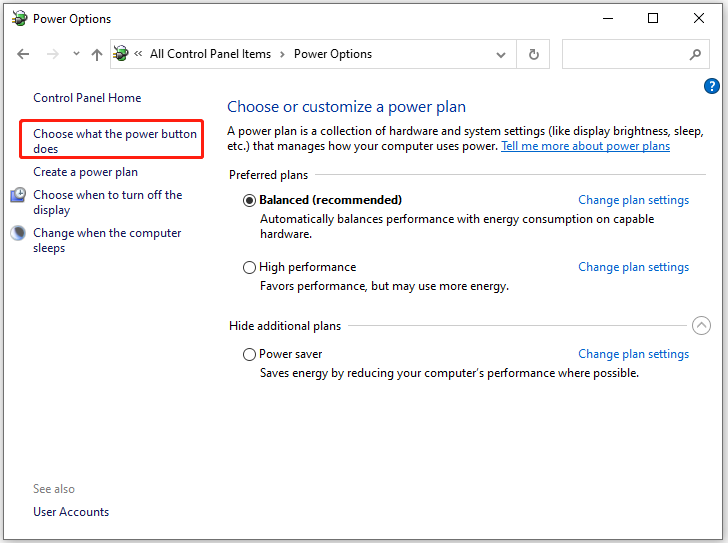Click the sleep moon icon
Viewport: 728px width, 543px height.
tap(18, 233)
